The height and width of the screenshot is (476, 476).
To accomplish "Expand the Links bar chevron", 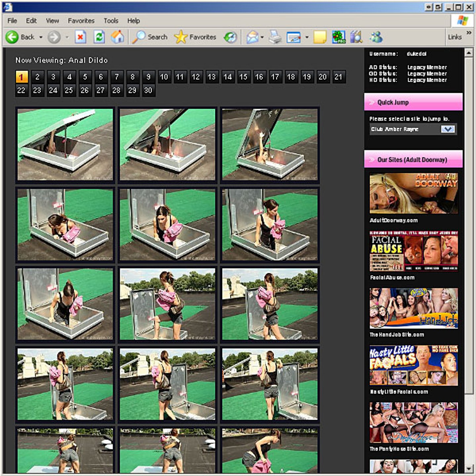I will 468,33.
